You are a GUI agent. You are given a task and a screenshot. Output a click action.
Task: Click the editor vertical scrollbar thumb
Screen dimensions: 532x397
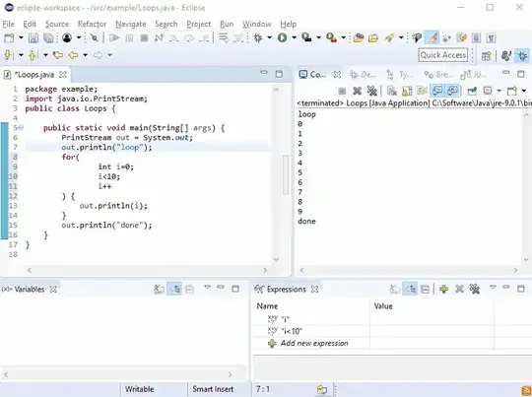(x=286, y=174)
